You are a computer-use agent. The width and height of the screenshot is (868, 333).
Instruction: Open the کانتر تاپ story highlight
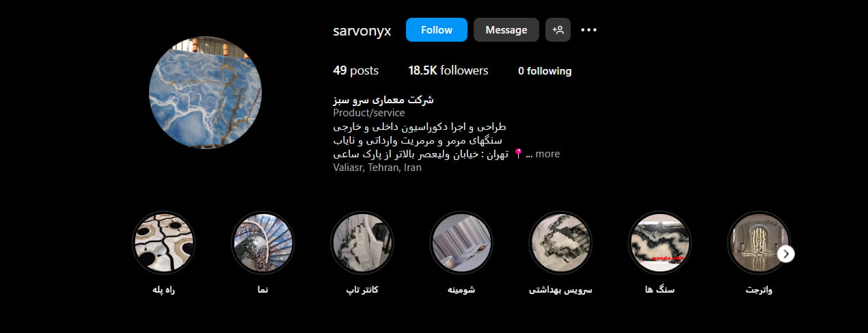pos(362,243)
